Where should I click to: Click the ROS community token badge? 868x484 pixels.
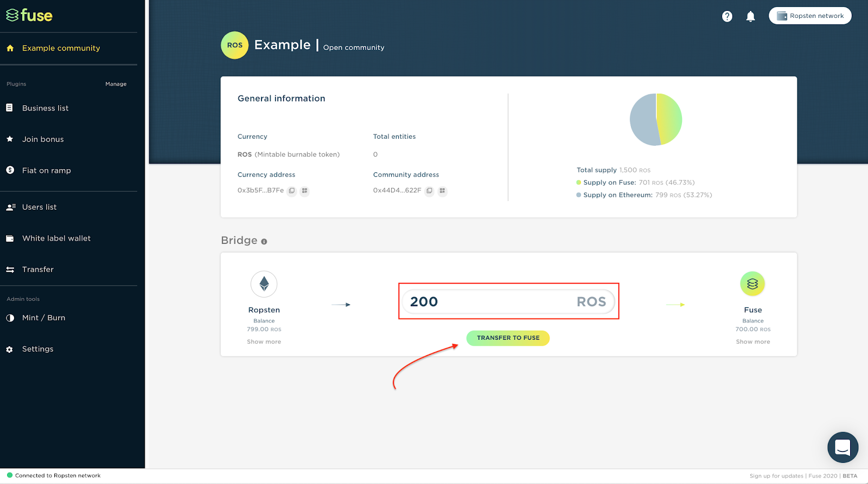(234, 46)
